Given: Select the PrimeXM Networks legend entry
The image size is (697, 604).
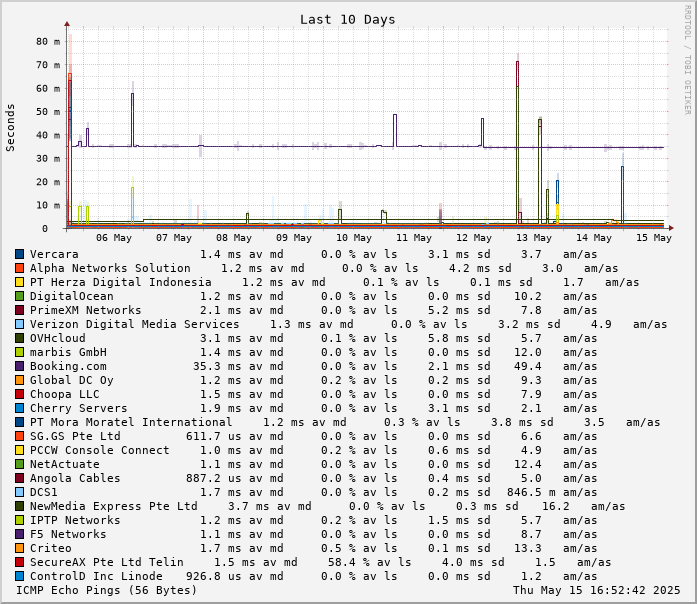Looking at the screenshot, I should (x=85, y=310).
